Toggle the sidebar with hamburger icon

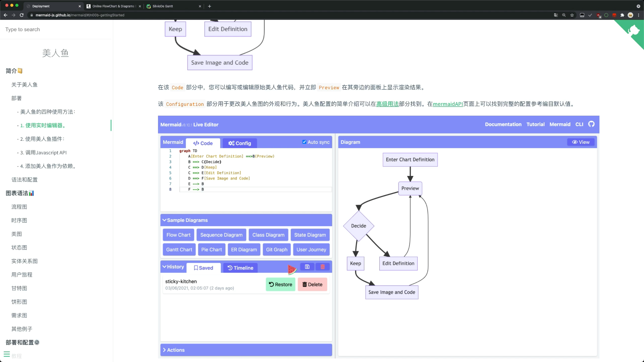[x=7, y=354]
